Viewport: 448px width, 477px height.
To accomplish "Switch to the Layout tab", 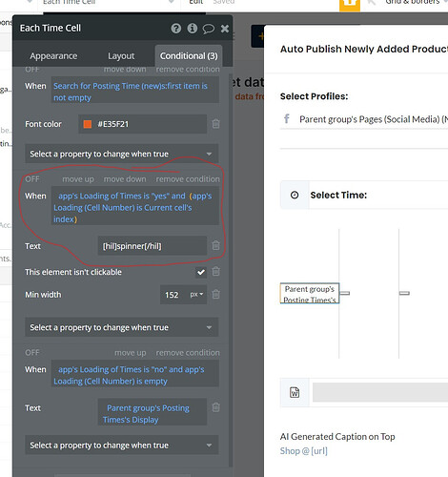I will coord(121,56).
